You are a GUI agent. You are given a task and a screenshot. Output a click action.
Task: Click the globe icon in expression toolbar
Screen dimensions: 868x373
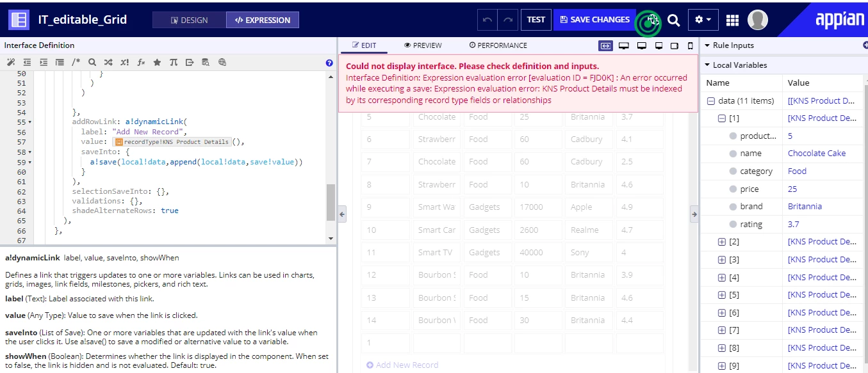coord(222,63)
